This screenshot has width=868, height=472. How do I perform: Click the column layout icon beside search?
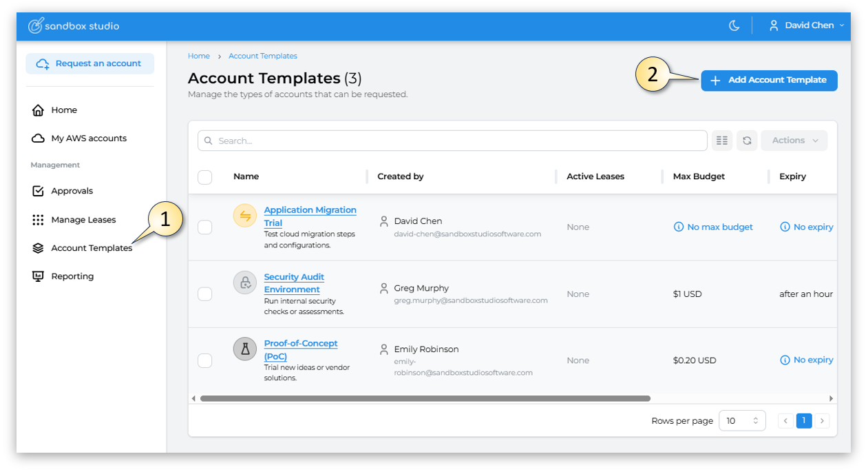click(721, 141)
